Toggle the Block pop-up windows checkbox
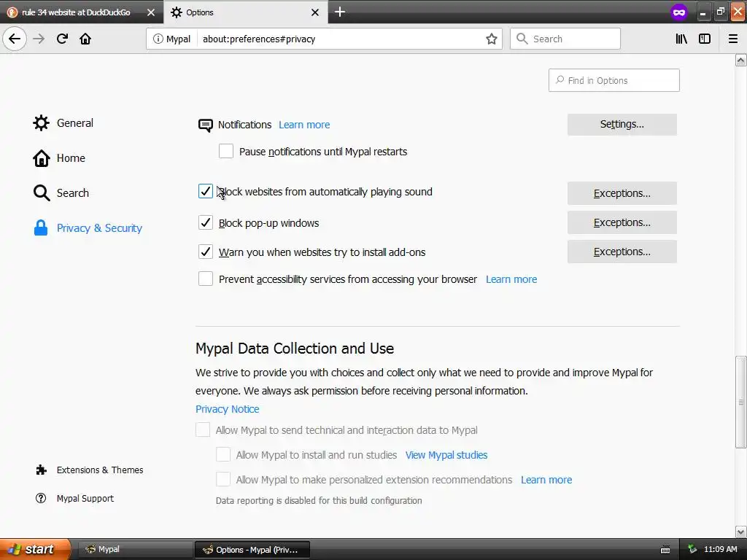The height and width of the screenshot is (560, 747). click(206, 223)
